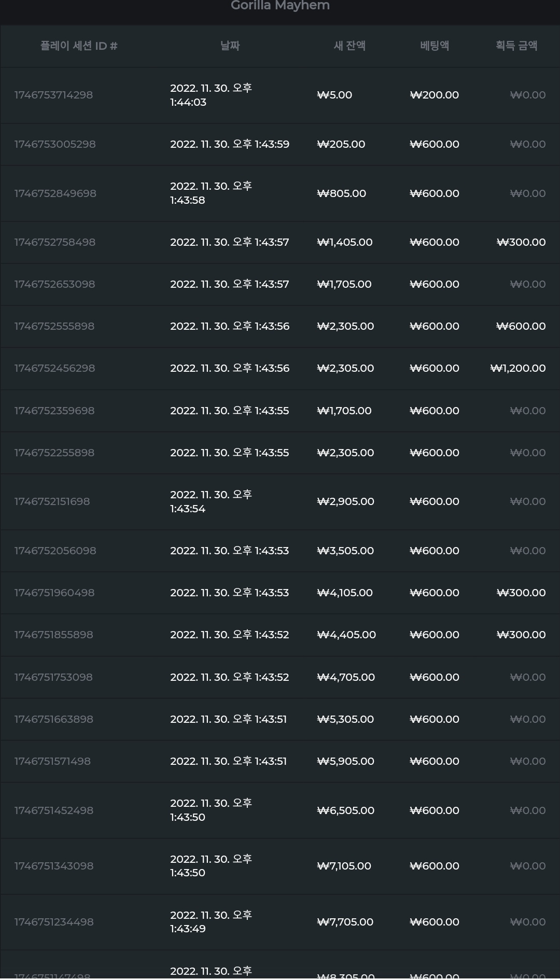Open session ID 1746752555898
This screenshot has width=560, height=980.
click(x=54, y=326)
